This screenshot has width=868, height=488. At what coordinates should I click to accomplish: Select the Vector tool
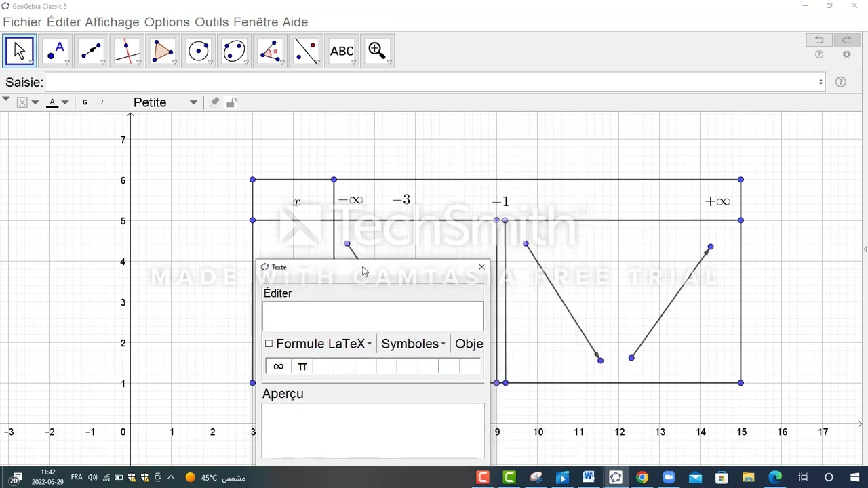coord(91,51)
